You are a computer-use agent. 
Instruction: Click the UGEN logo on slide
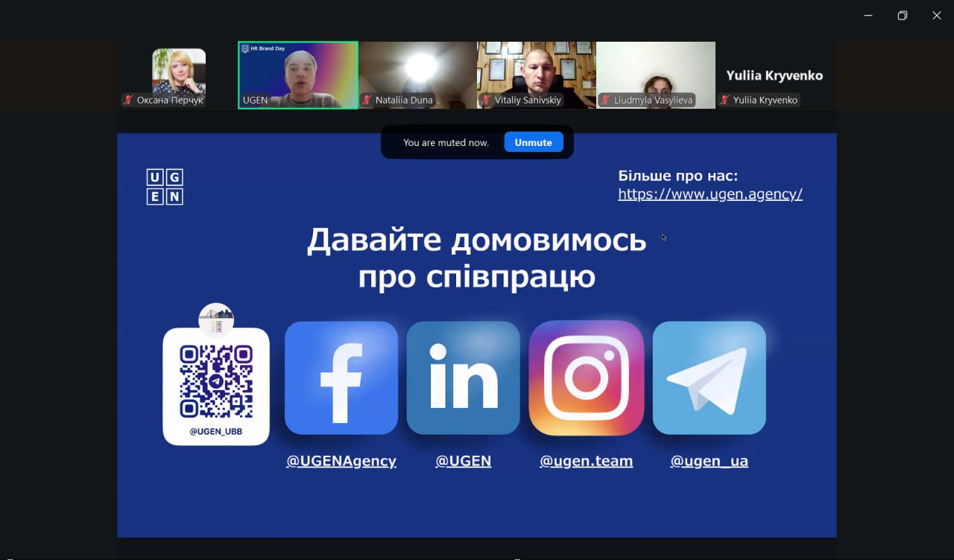pyautogui.click(x=165, y=187)
